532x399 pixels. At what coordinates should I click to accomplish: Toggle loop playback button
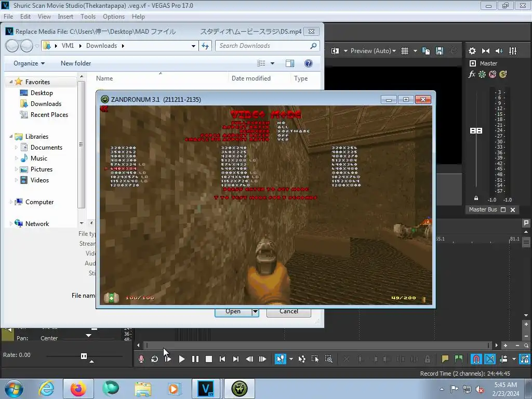155,359
